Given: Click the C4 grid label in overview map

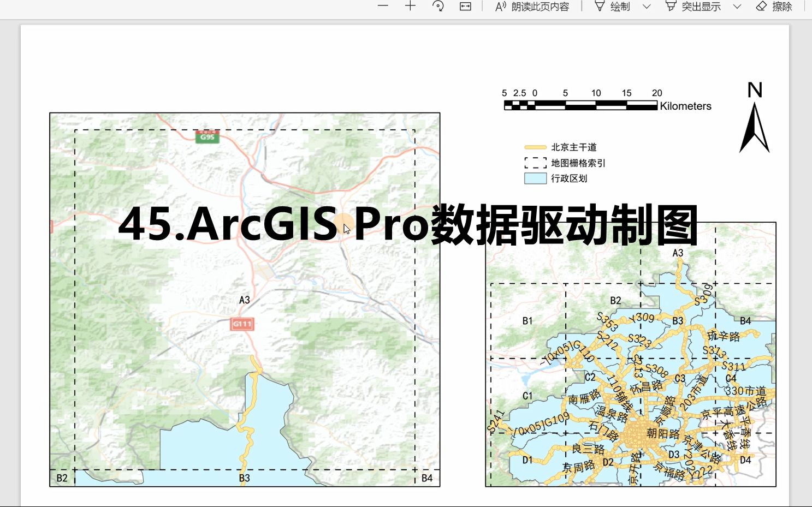Looking at the screenshot, I should tap(731, 378).
